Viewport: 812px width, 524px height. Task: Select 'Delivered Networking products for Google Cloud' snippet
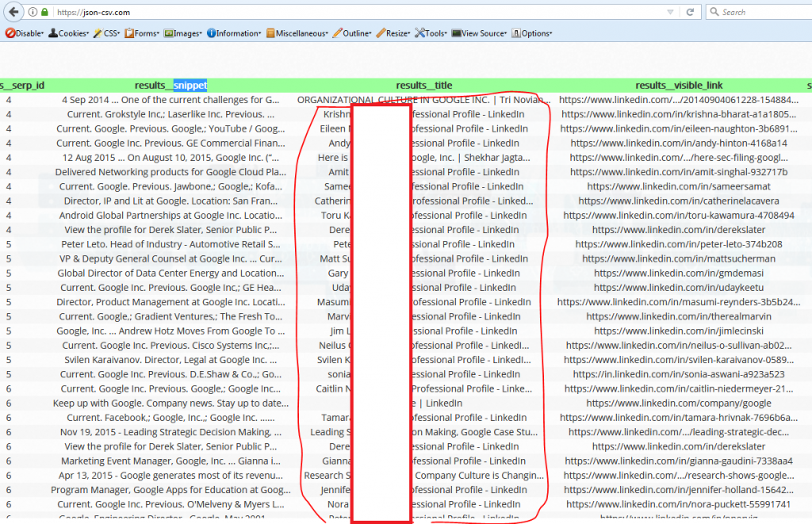[171, 173]
